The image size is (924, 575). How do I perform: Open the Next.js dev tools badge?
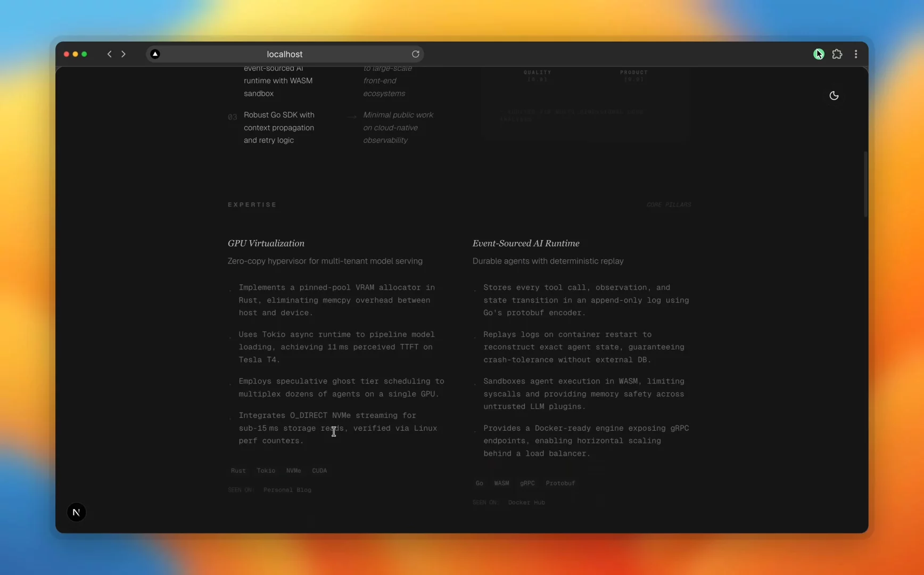76,512
